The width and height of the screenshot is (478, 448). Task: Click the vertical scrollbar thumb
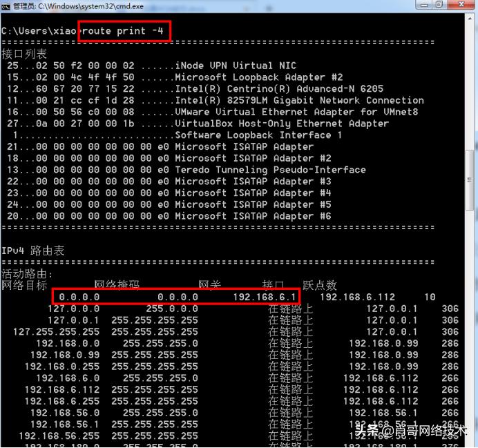click(x=470, y=179)
